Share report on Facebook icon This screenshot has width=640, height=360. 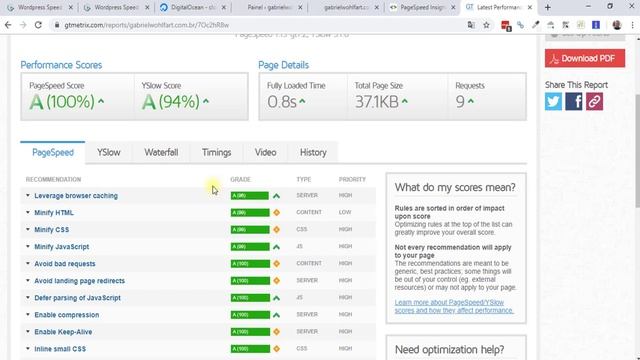[573, 101]
